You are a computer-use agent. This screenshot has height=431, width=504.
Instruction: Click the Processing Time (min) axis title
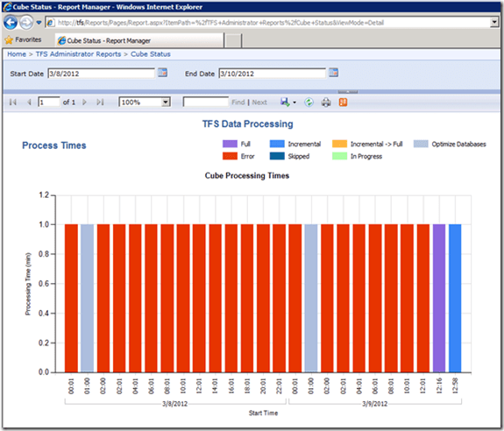pos(28,284)
